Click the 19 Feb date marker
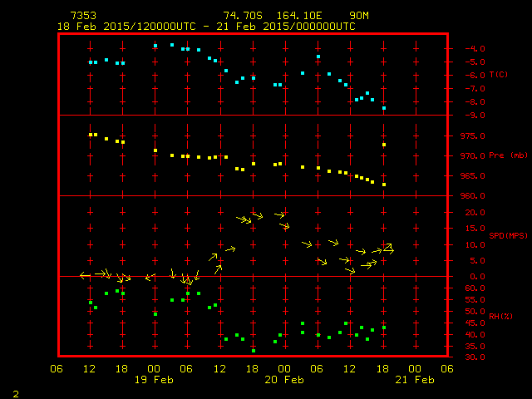Image resolution: width=532 pixels, height=399 pixels. pyautogui.click(x=155, y=380)
